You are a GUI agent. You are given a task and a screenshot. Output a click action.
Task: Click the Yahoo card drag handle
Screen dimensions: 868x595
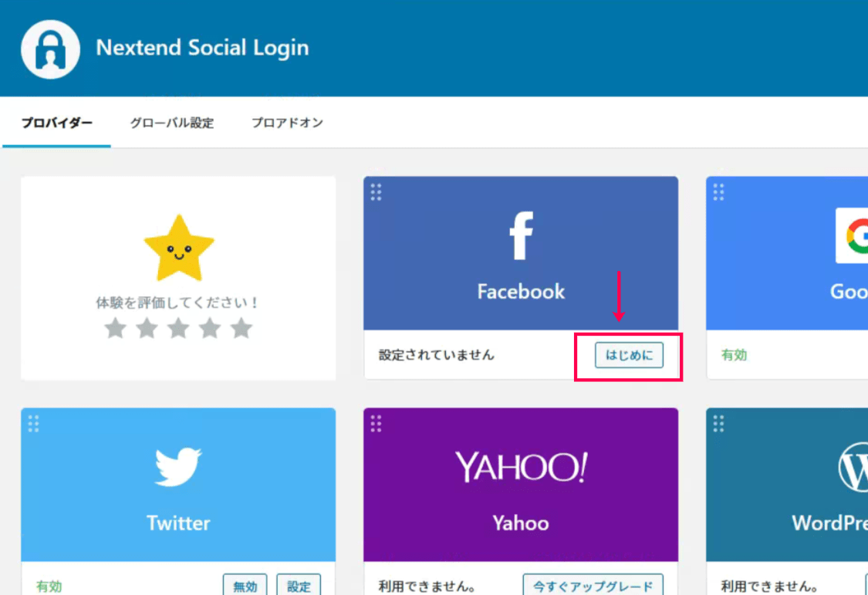coord(376,424)
